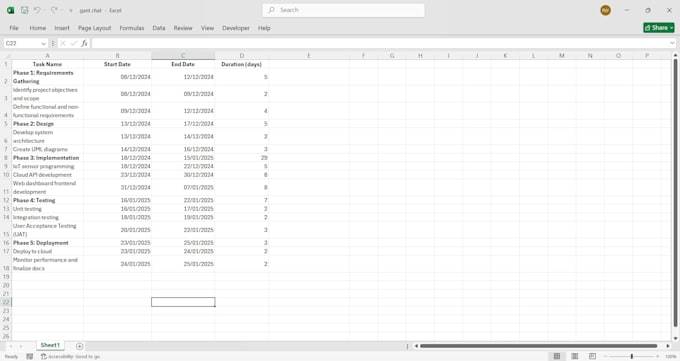Switch to Page Layout view icon
The width and height of the screenshot is (680, 361).
[575, 356]
